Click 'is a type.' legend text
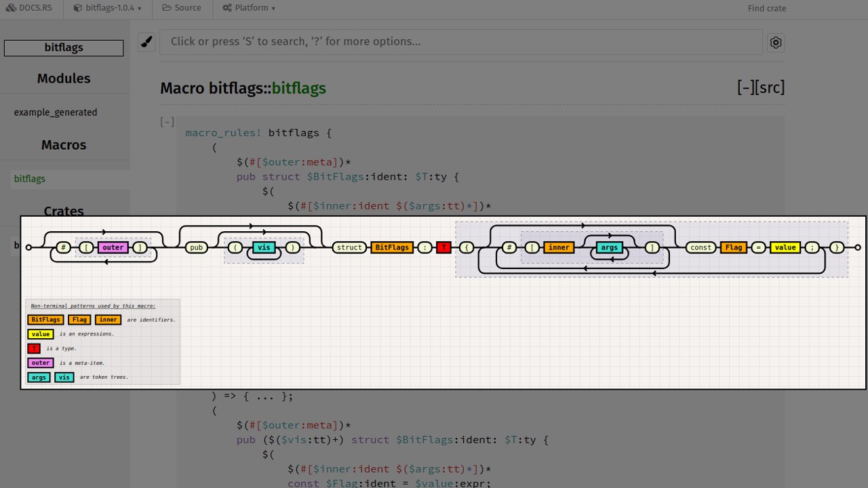The image size is (868, 488). [x=62, y=348]
